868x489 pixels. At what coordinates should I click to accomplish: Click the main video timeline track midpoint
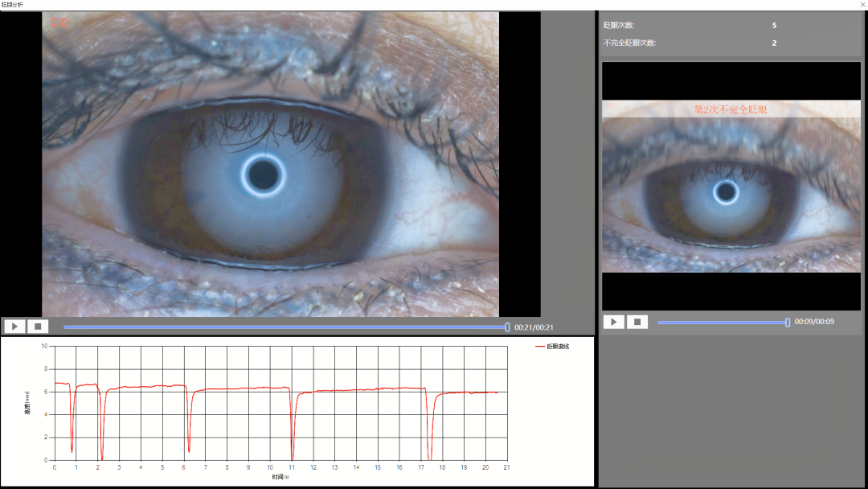point(285,327)
